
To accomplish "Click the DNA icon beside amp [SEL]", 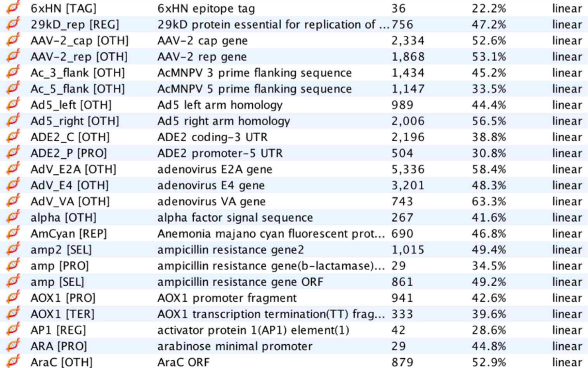I will (12, 281).
